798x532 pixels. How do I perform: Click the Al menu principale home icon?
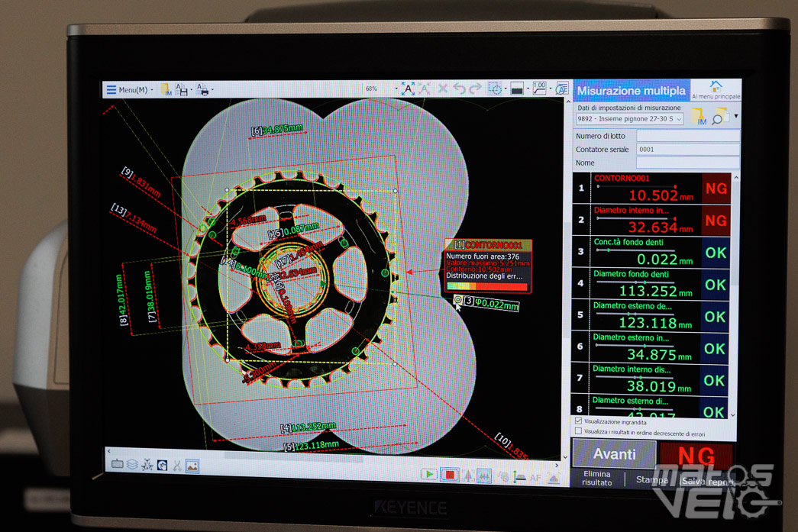pyautogui.click(x=716, y=89)
